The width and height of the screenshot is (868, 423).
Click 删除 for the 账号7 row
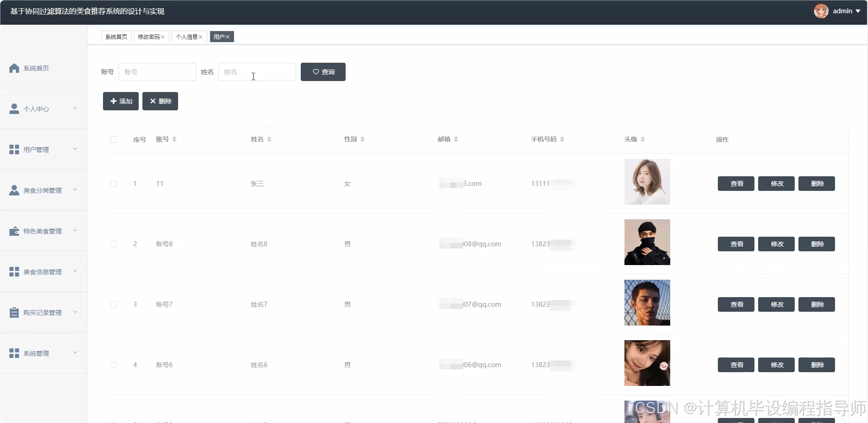pos(817,304)
